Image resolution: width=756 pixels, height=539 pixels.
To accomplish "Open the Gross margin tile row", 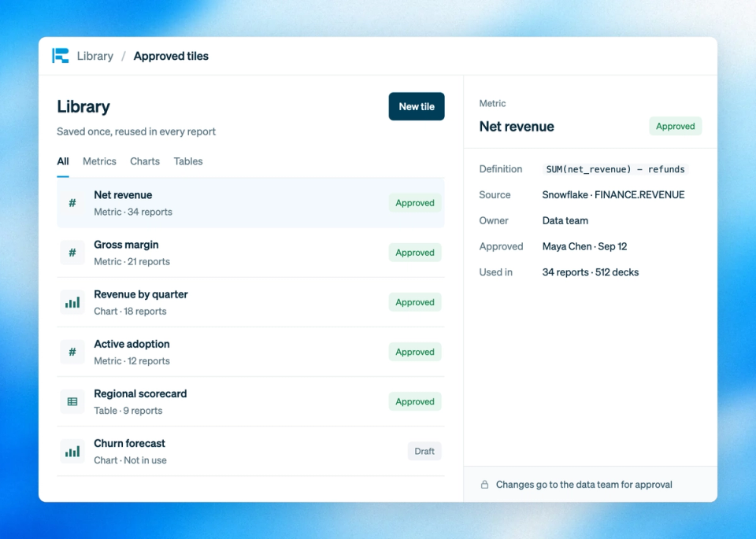I will (x=250, y=253).
